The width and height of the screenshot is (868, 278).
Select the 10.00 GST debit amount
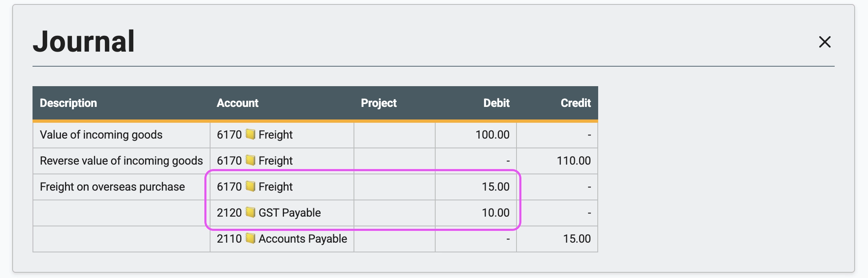click(x=495, y=213)
